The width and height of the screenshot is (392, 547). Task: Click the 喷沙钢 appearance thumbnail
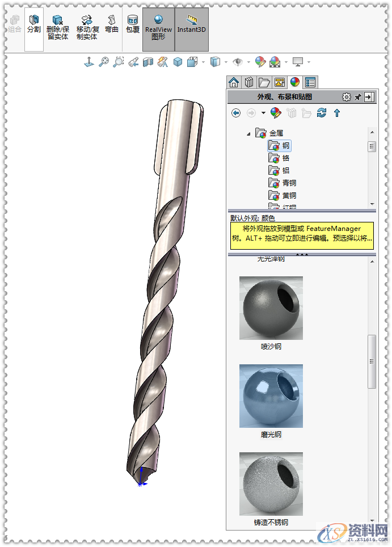[x=271, y=308]
